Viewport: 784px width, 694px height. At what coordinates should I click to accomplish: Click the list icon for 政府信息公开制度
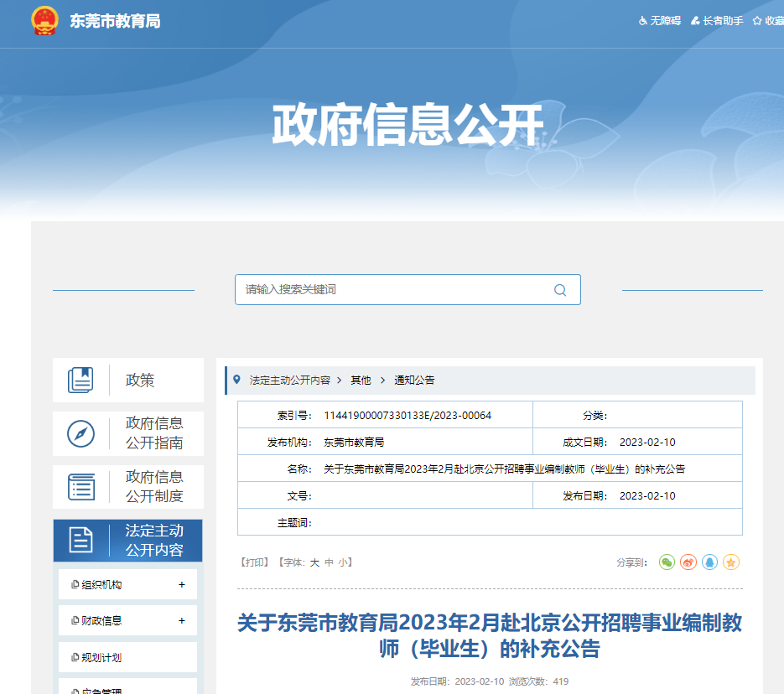coord(81,487)
